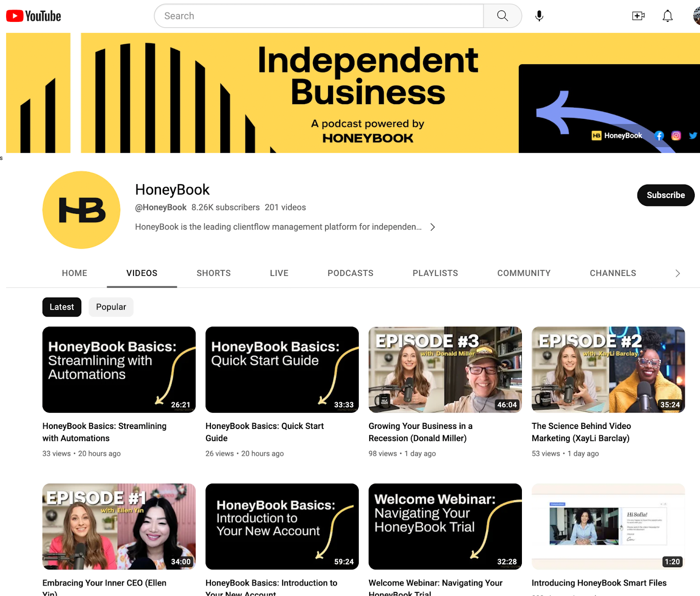700x596 pixels.
Task: Open title 'Embracing Your Inner CEO'
Action: coord(105,587)
